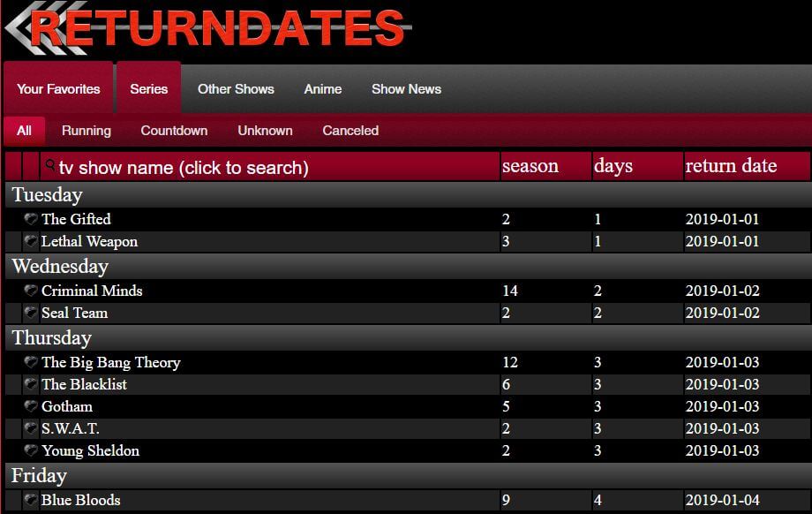Open the S.W.A.T. show link

[x=71, y=428]
